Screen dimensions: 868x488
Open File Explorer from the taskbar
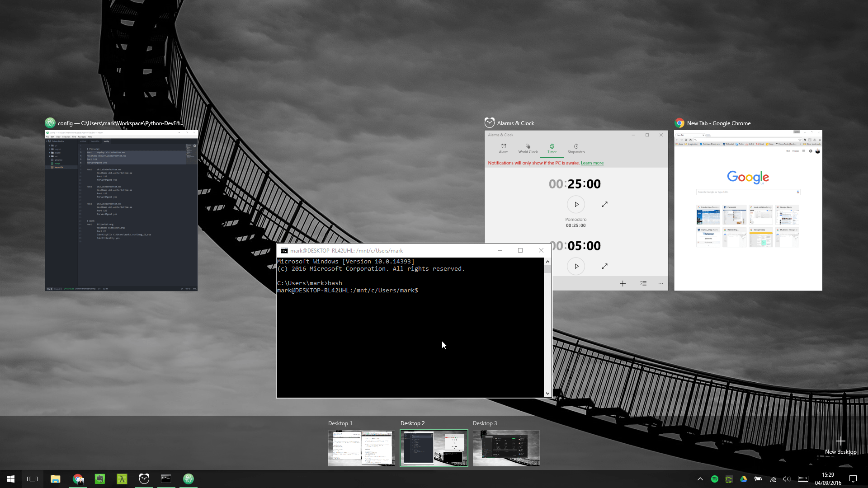click(56, 479)
